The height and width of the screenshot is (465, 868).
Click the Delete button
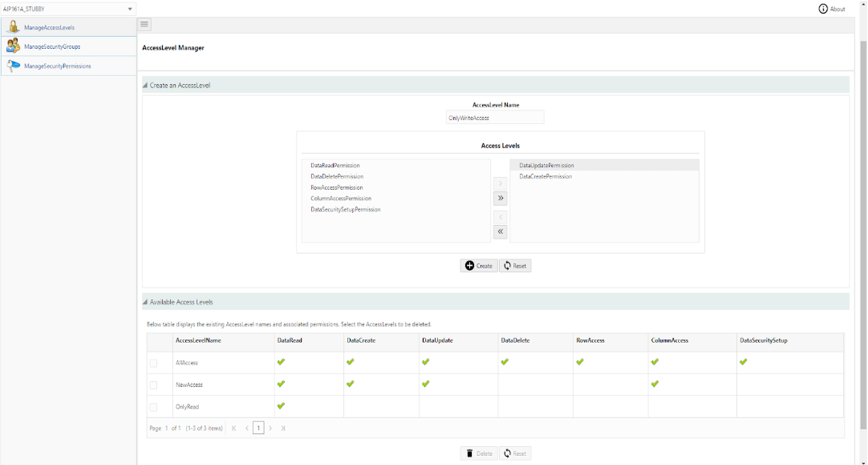479,453
